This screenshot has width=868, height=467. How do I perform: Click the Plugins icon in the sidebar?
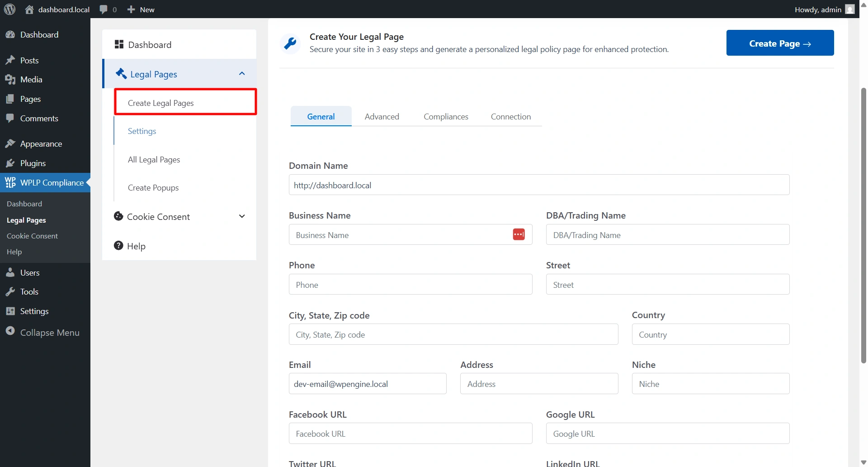[x=10, y=163]
